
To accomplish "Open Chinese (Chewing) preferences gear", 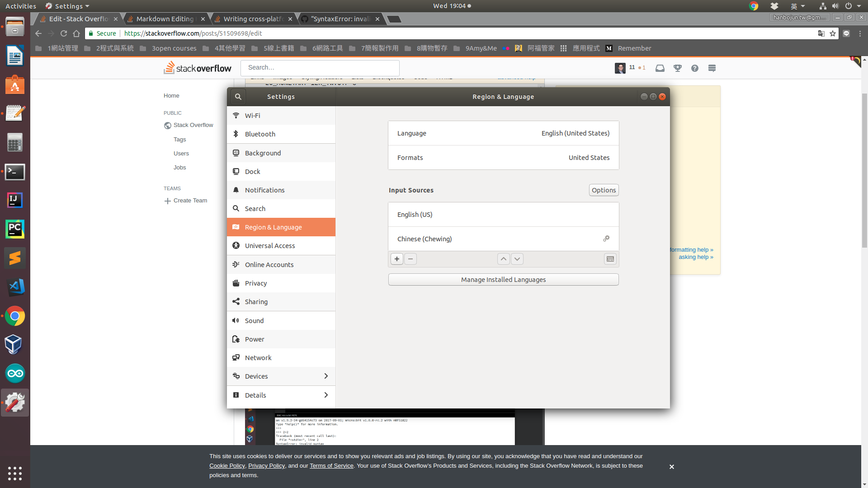I will pos(606,239).
